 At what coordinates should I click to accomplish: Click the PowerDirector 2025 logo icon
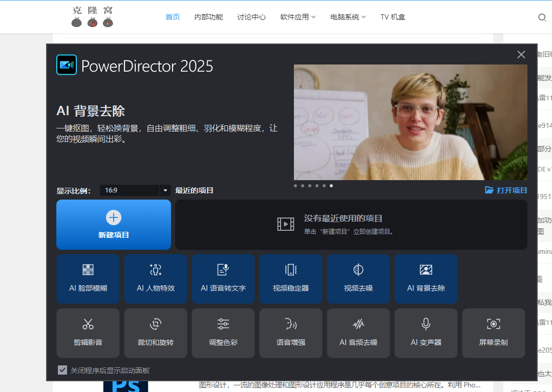[x=67, y=65]
